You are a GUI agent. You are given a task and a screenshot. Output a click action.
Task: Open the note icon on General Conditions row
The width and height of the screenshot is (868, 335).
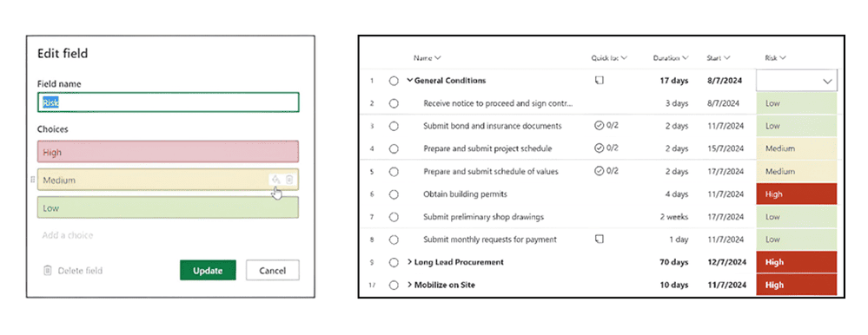599,81
